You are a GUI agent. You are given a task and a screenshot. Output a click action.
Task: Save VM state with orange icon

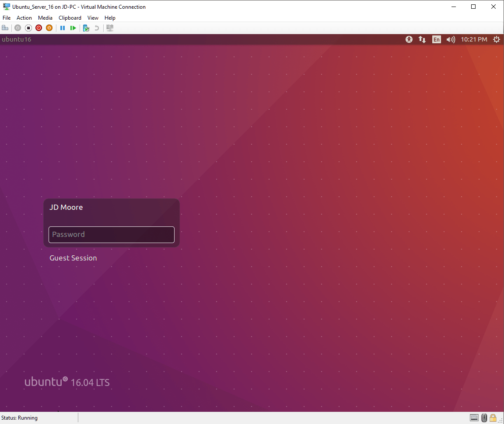[x=49, y=28]
